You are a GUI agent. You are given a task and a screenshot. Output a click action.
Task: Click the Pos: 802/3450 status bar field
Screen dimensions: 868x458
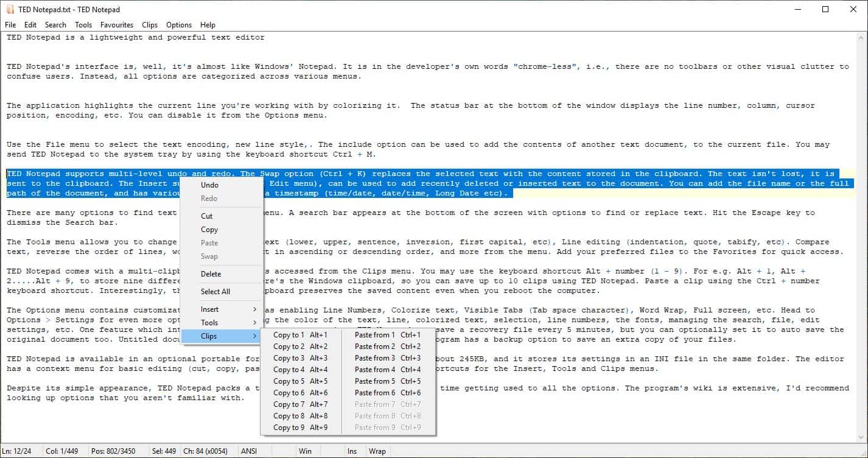pyautogui.click(x=120, y=451)
